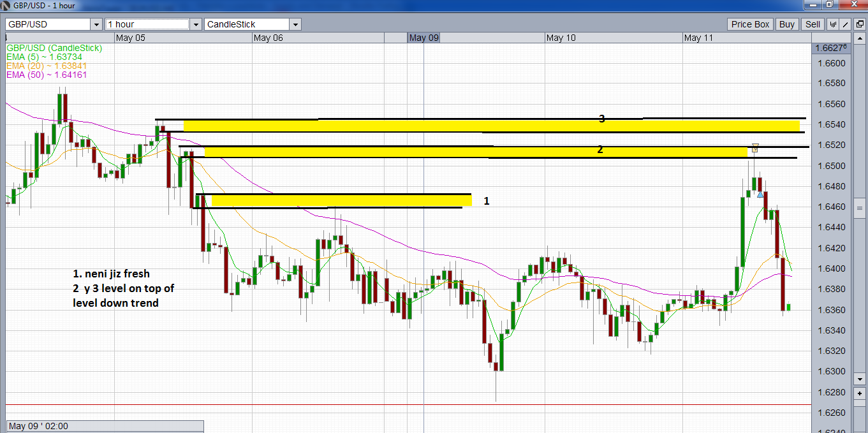The width and height of the screenshot is (868, 433).
Task: Restore down the chart window
Action: (x=829, y=5)
